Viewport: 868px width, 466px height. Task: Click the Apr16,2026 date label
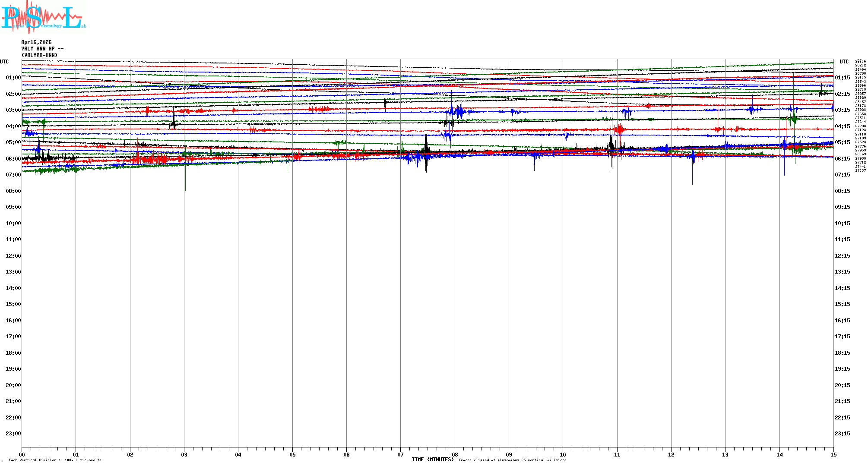(x=36, y=42)
